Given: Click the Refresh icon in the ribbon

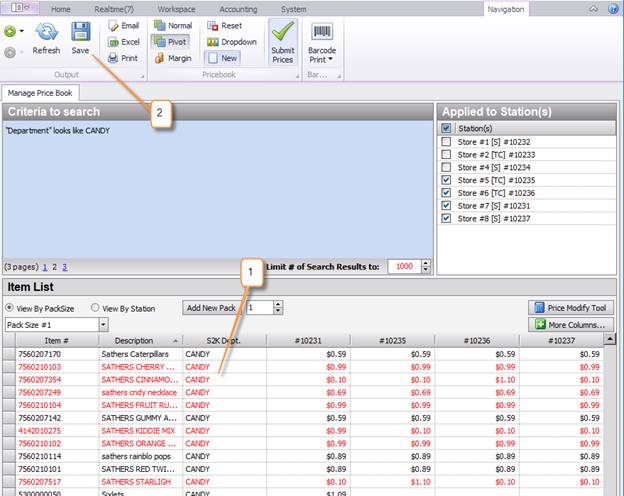Looking at the screenshot, I should coord(46,31).
